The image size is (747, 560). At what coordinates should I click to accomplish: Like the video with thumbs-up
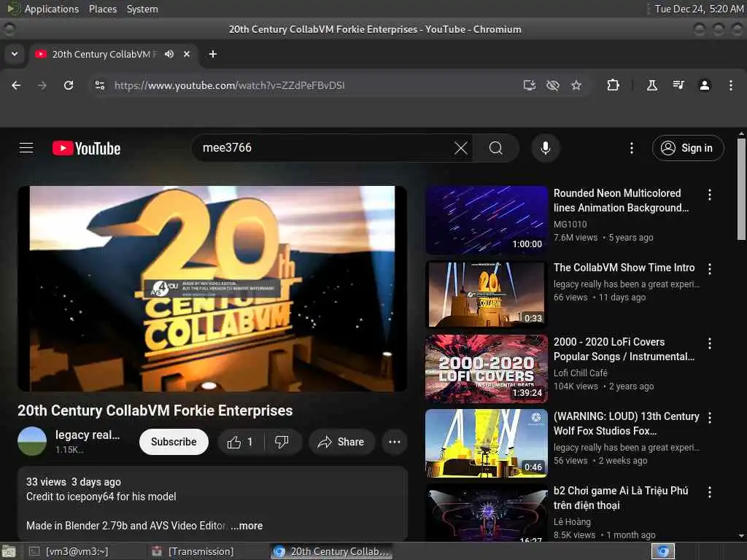pyautogui.click(x=240, y=442)
